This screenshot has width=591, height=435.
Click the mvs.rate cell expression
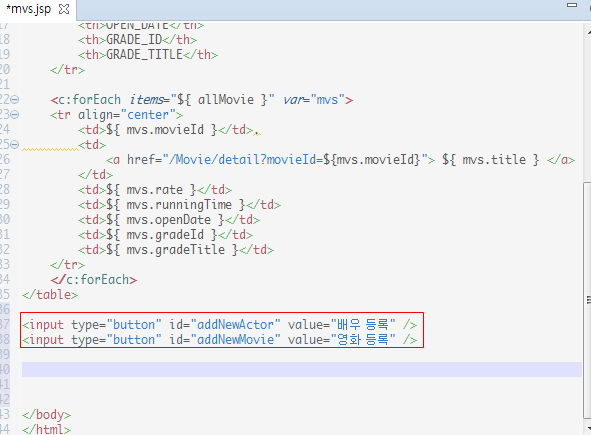point(151,190)
